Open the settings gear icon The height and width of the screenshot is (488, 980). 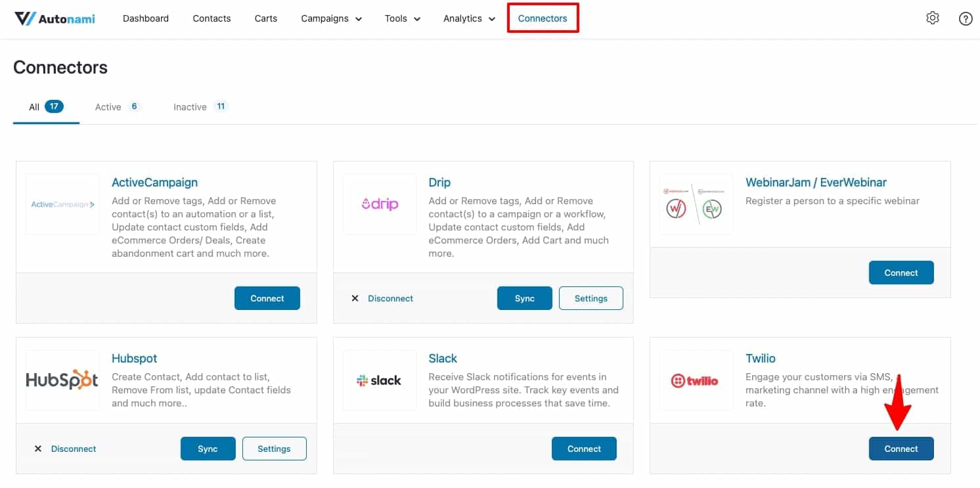click(x=933, y=18)
